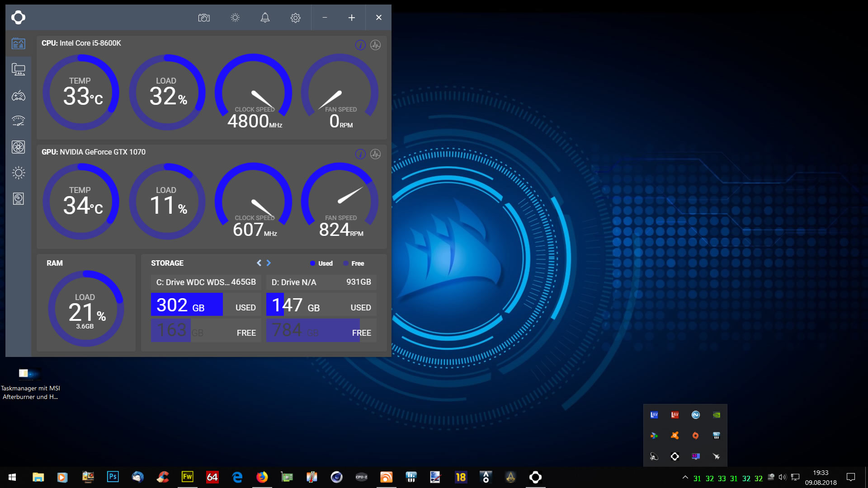Open the fan control sidebar icon
Viewport: 868px width, 488px height.
[x=18, y=147]
